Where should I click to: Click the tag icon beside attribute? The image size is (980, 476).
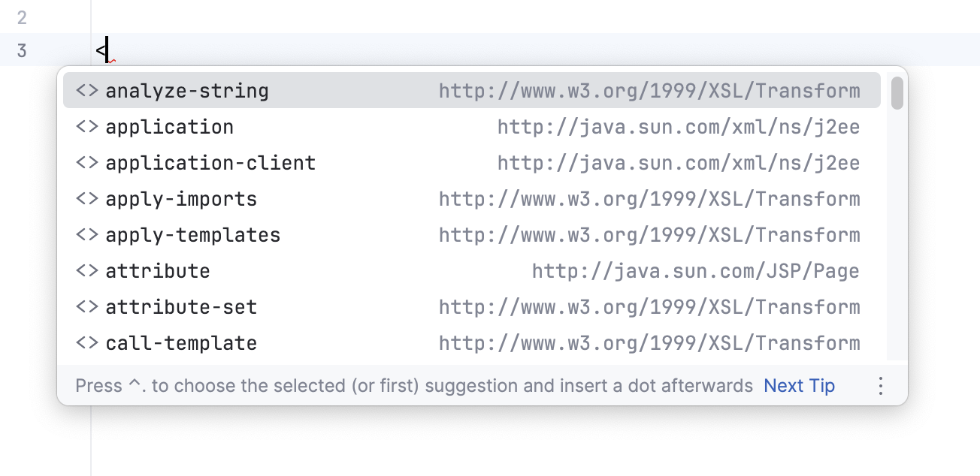click(x=87, y=270)
